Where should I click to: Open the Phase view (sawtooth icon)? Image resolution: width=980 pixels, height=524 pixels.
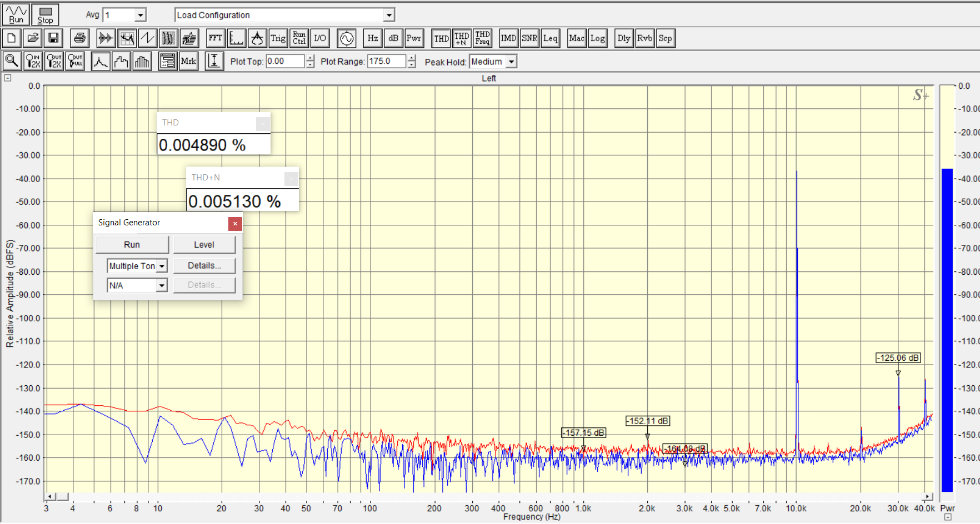click(148, 38)
